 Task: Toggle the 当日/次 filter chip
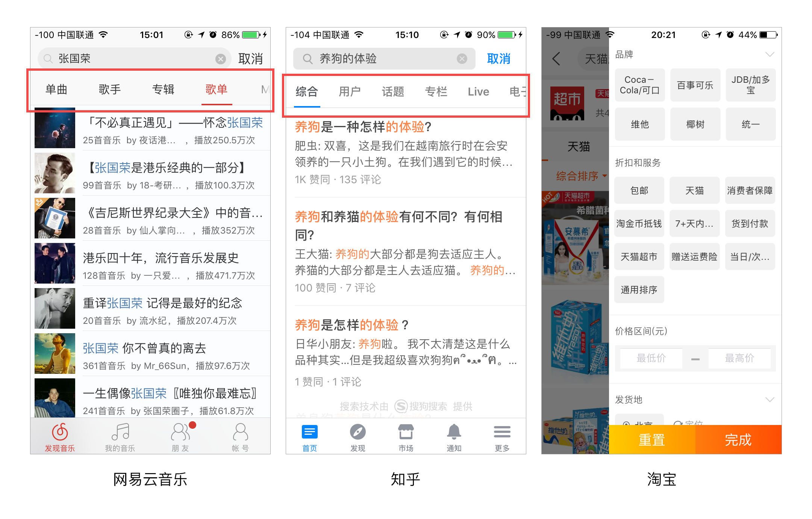[x=750, y=256]
